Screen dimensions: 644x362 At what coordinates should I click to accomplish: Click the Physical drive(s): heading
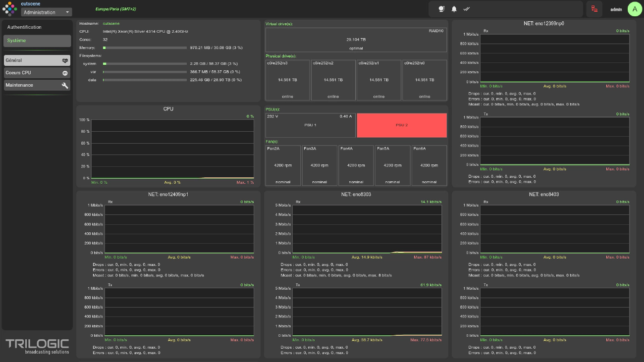(281, 56)
